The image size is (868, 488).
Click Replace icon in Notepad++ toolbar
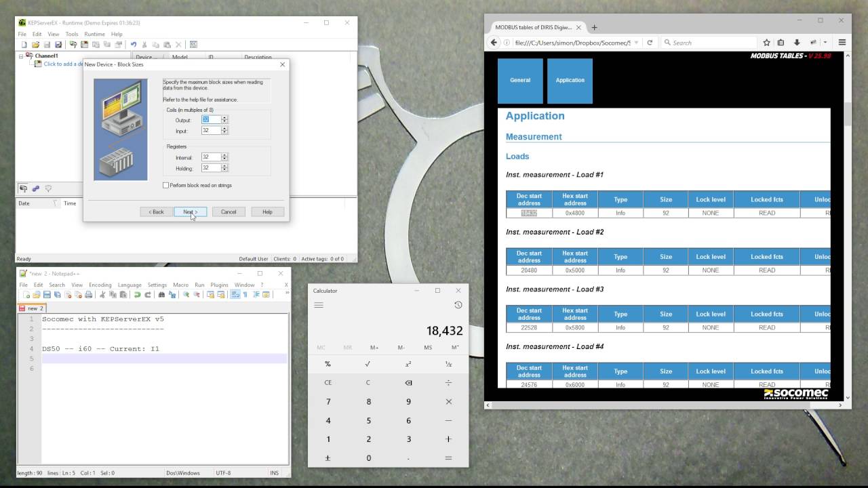172,295
